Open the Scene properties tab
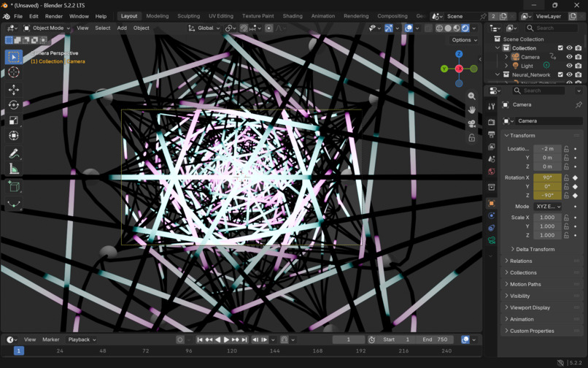588x368 pixels. click(x=491, y=159)
